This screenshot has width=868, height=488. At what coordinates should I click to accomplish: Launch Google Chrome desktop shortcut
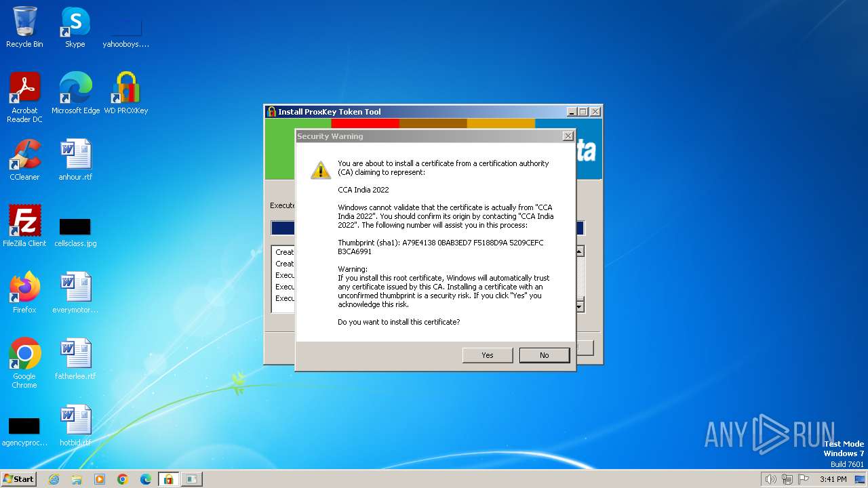click(x=24, y=363)
